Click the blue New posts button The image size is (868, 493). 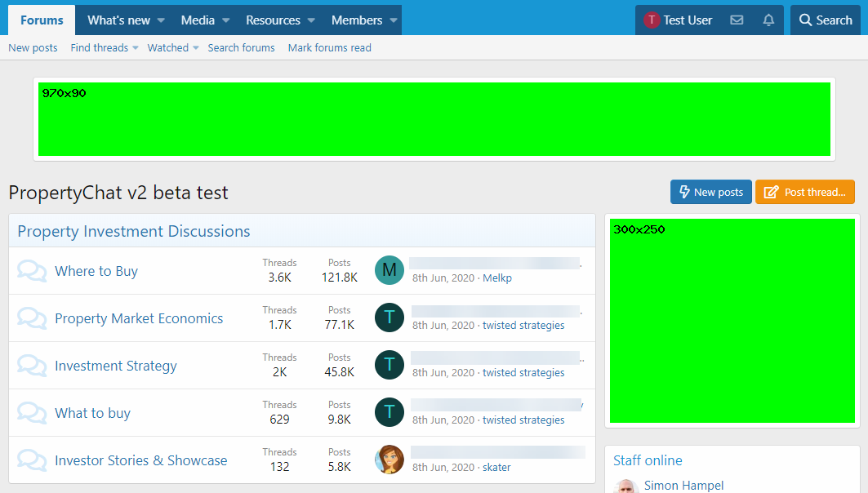click(x=710, y=193)
